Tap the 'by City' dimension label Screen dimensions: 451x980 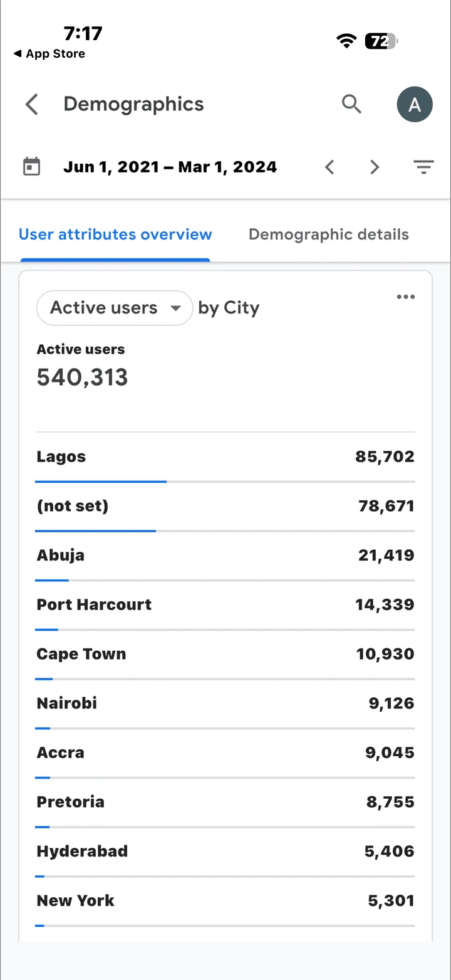click(x=229, y=308)
